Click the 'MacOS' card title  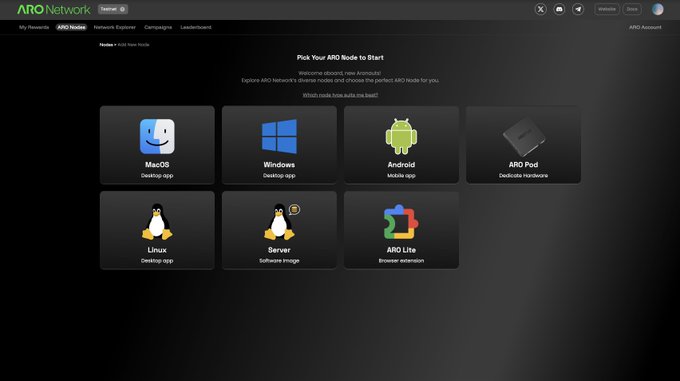click(x=157, y=165)
